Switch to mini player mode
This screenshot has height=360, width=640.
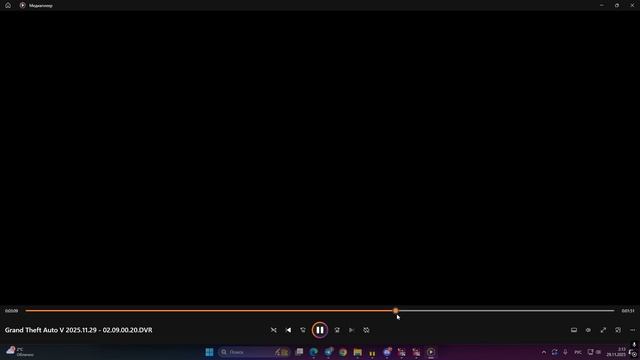(618, 330)
